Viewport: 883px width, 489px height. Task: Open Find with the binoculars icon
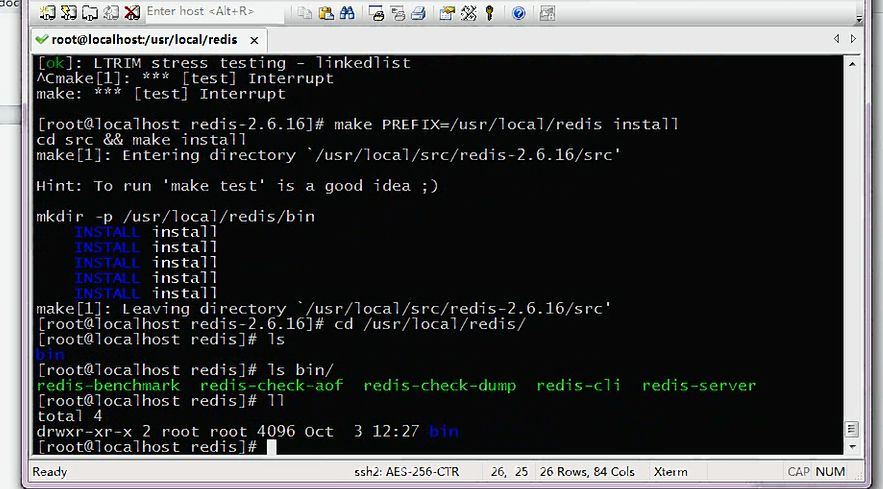(x=347, y=12)
